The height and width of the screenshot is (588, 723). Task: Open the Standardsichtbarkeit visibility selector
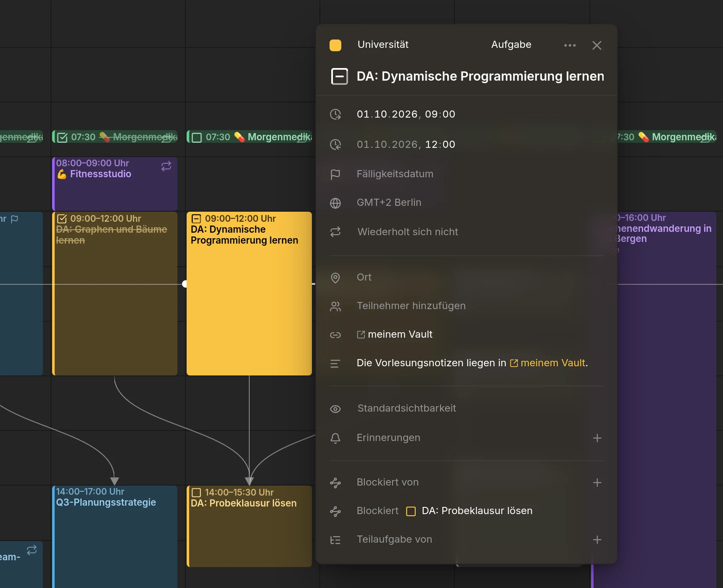[406, 408]
